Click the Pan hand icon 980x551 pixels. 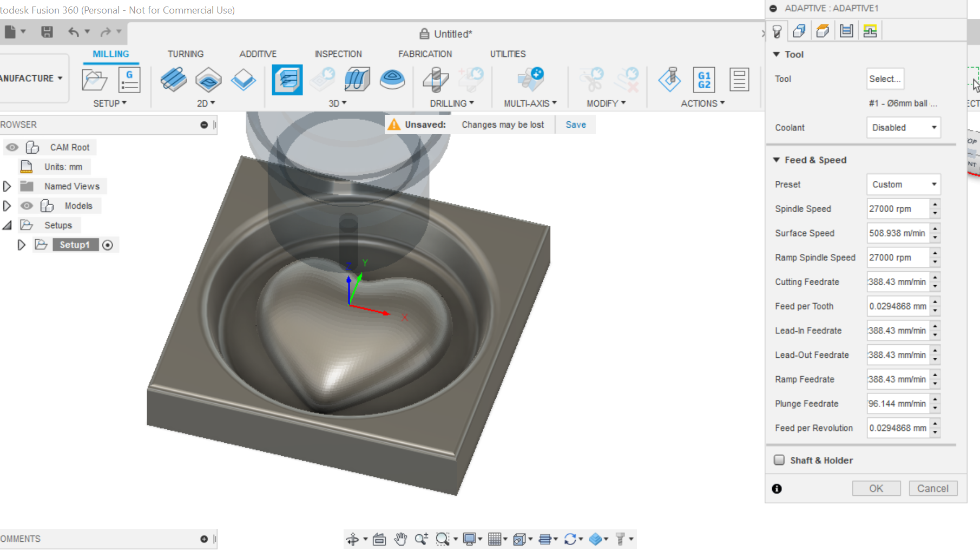(400, 539)
